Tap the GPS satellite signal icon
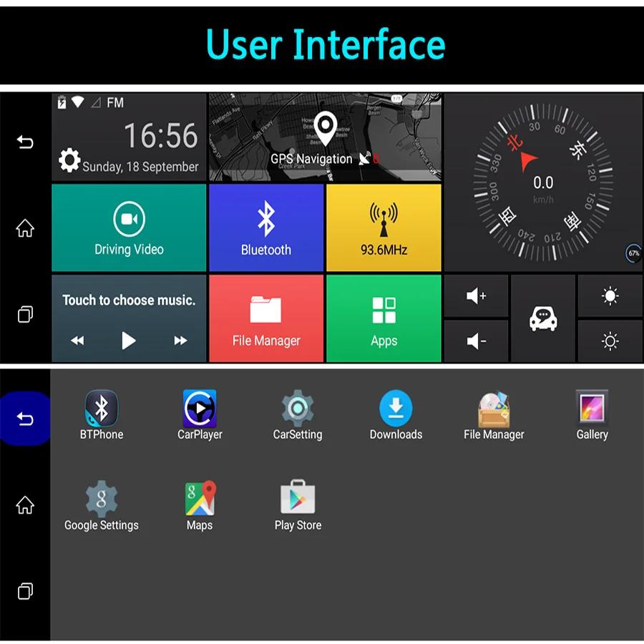 click(364, 159)
